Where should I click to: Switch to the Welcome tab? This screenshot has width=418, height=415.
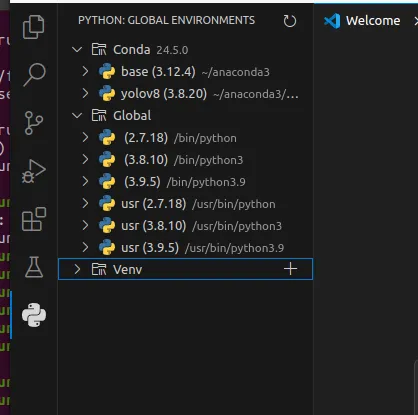point(373,21)
